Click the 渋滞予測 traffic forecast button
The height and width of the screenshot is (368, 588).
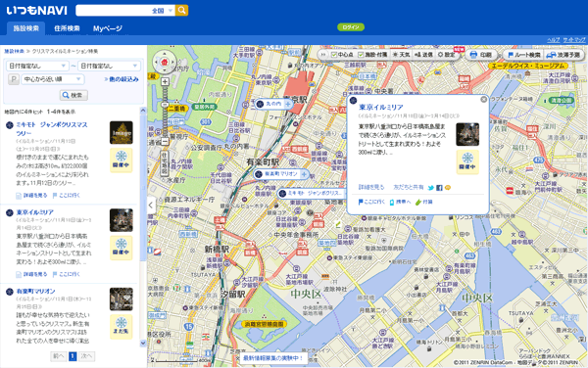point(563,55)
